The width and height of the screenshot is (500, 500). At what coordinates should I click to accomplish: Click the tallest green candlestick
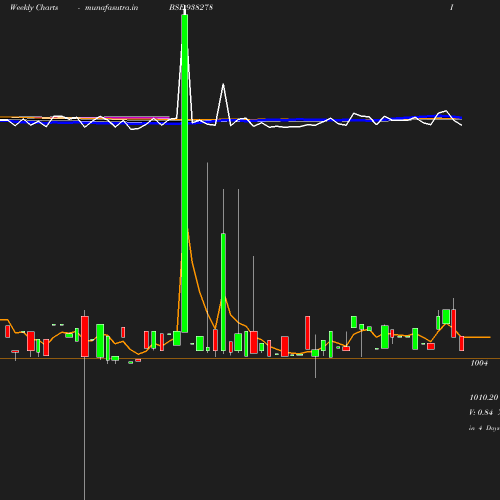click(185, 173)
